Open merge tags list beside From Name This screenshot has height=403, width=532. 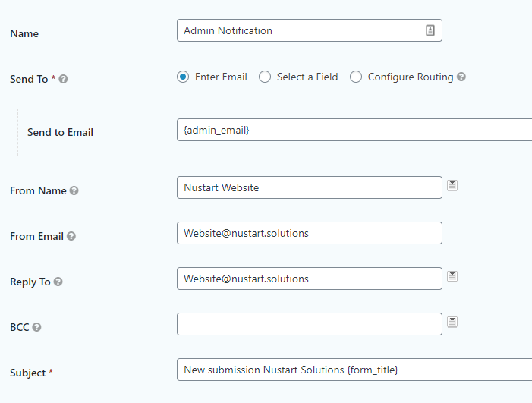452,185
